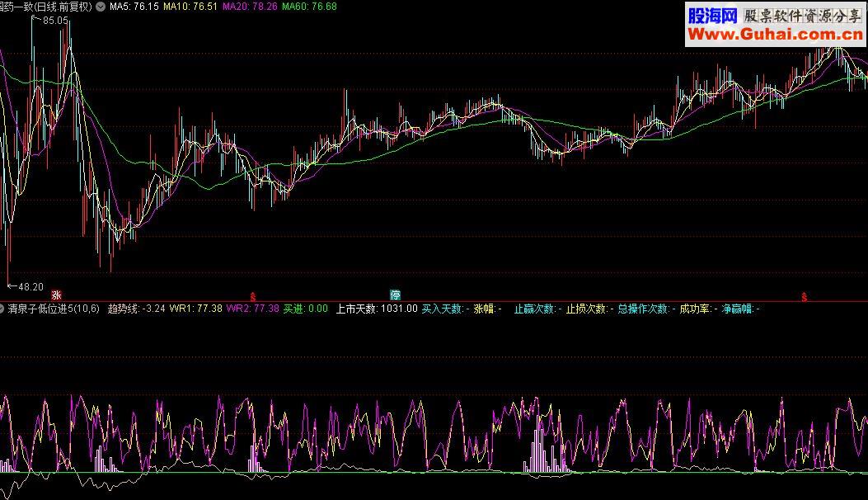Select the MA60: 76.68 moving average label

[309, 7]
